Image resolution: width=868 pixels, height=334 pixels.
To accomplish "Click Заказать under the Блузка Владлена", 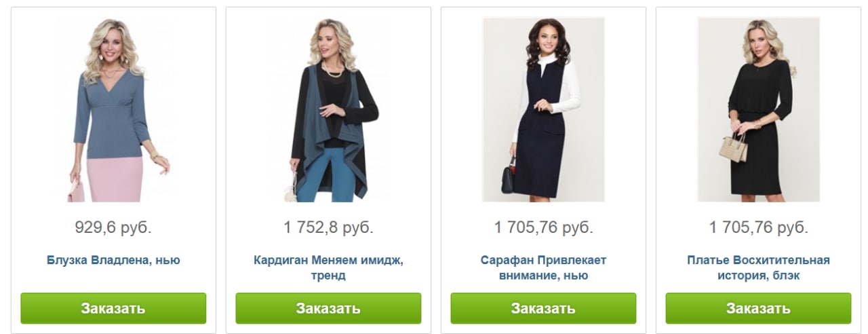I will 113,308.
